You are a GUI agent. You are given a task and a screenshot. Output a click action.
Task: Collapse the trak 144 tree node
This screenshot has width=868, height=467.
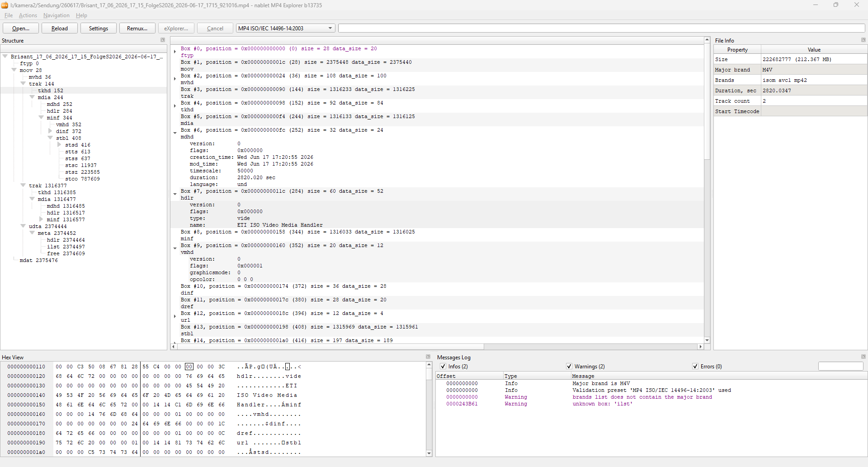[23, 84]
